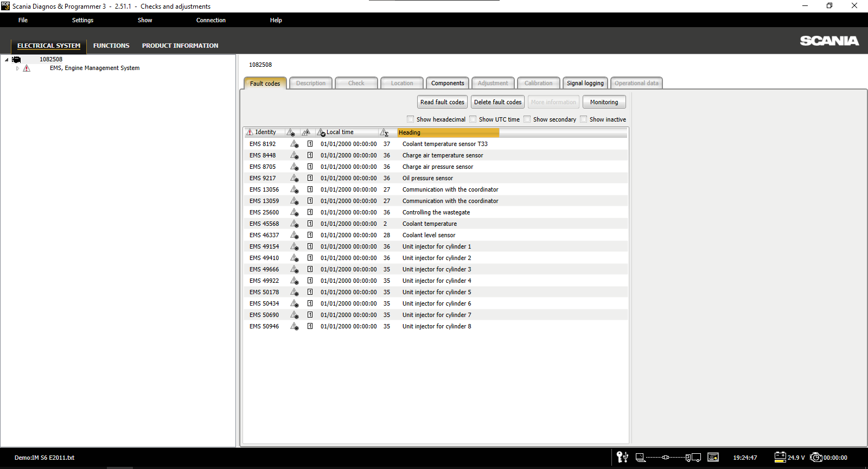
Task: Select the EMS 46337 Coolant level sensor row
Action: pos(429,235)
